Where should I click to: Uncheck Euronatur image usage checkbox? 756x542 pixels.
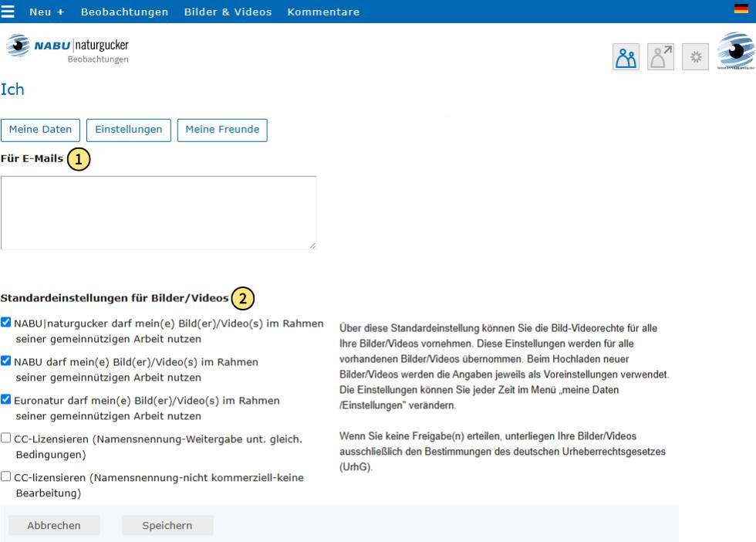[x=6, y=400]
